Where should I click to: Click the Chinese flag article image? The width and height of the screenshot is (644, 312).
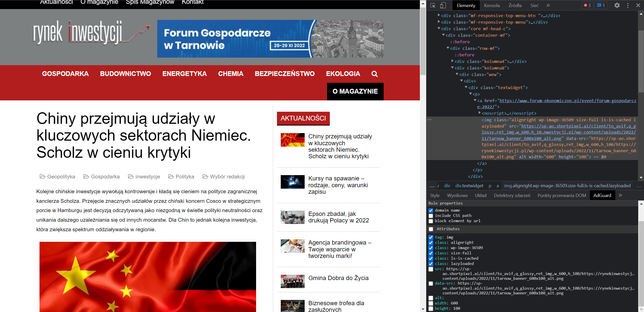click(x=148, y=277)
